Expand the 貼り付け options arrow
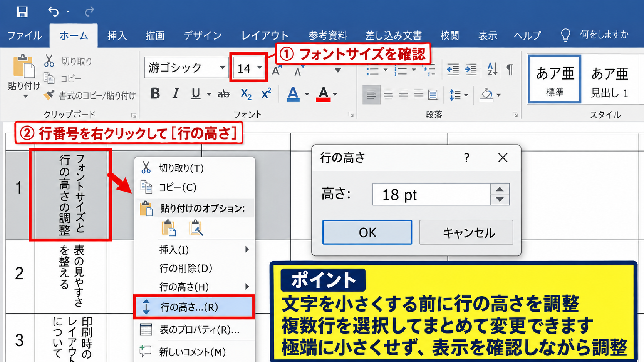The height and width of the screenshot is (362, 644). 25,97
